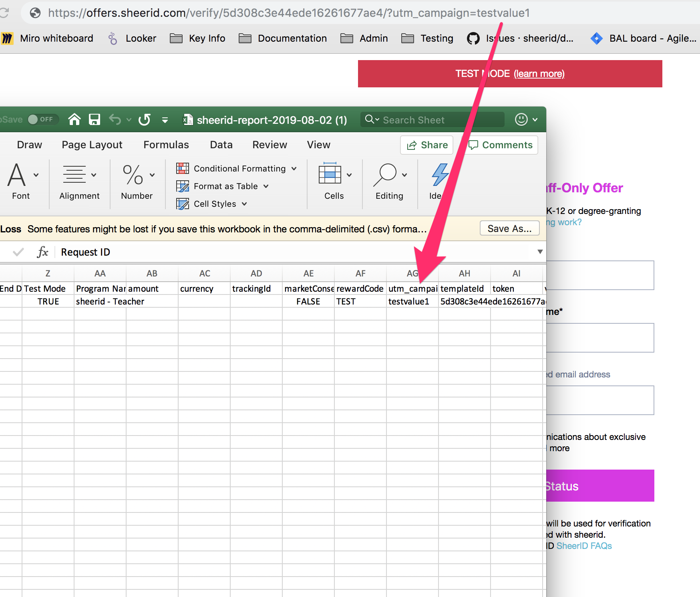Toggle the AutoSave OFF switch

tap(43, 119)
